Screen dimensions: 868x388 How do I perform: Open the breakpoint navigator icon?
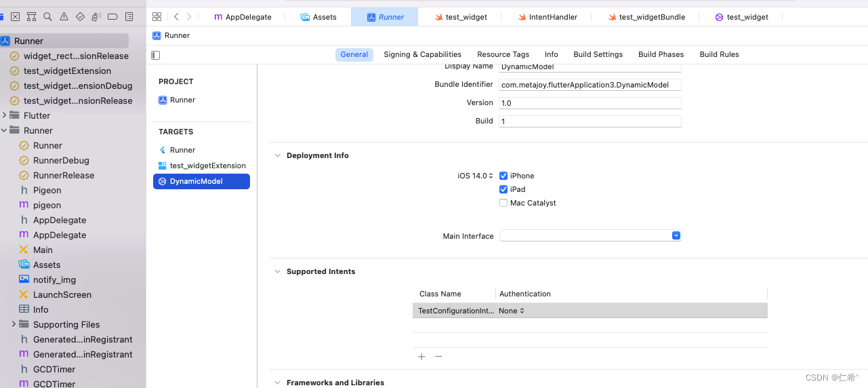tap(112, 16)
